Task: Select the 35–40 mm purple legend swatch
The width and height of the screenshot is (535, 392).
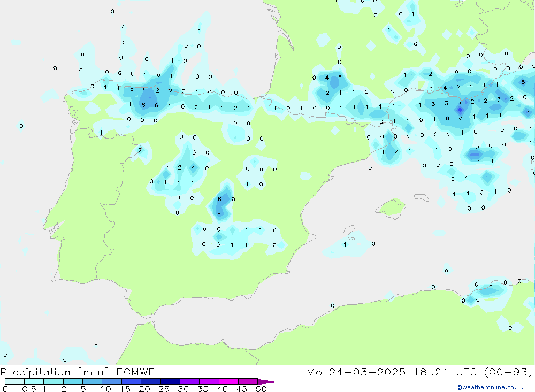Action: click(209, 381)
